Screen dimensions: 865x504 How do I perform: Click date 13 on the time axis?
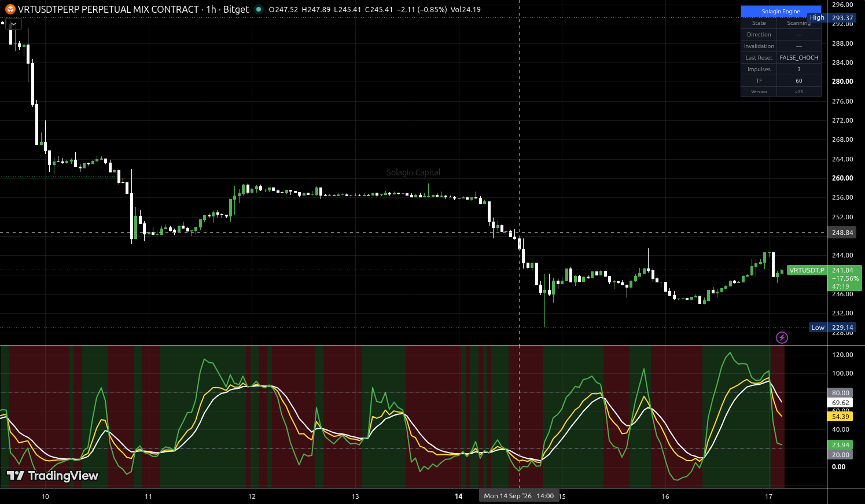(x=355, y=496)
